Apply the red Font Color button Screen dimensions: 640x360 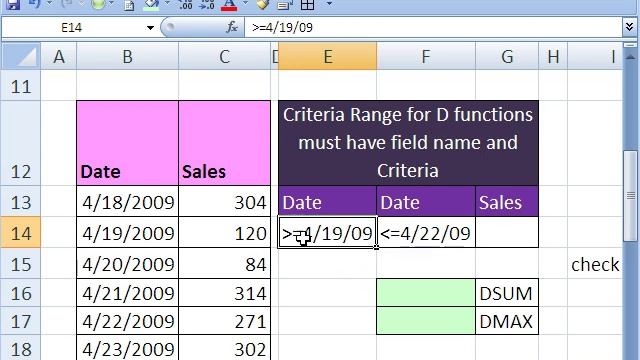coord(229,4)
